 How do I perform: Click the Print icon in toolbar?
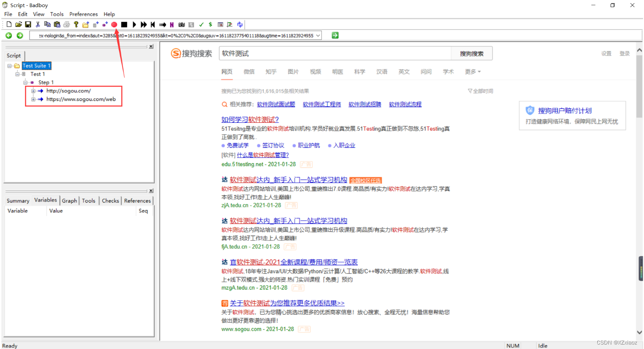(66, 25)
